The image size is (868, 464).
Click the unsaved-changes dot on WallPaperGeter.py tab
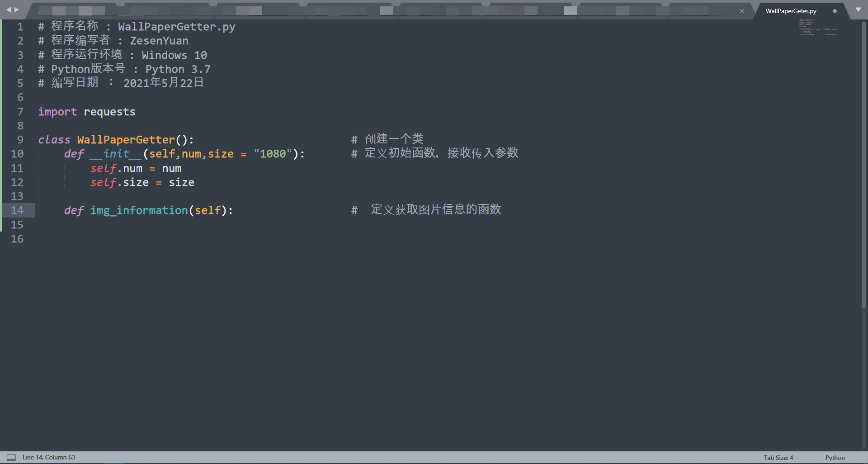(x=835, y=11)
